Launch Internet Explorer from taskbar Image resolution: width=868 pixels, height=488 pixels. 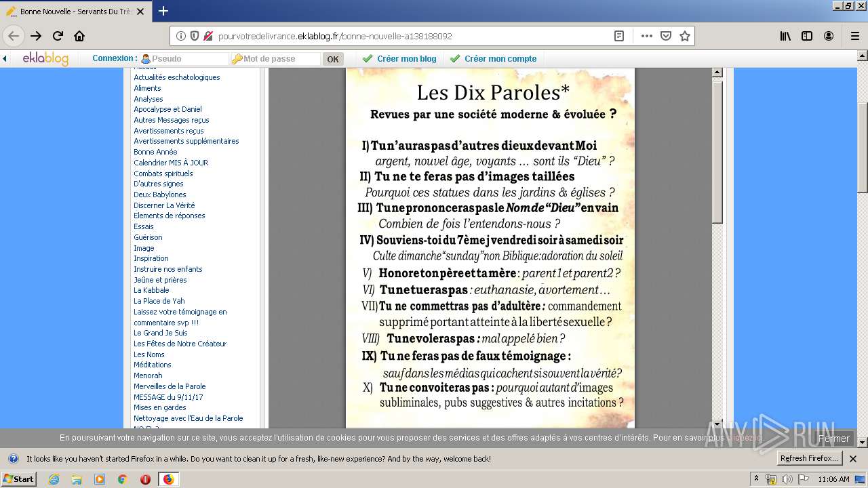click(x=54, y=479)
